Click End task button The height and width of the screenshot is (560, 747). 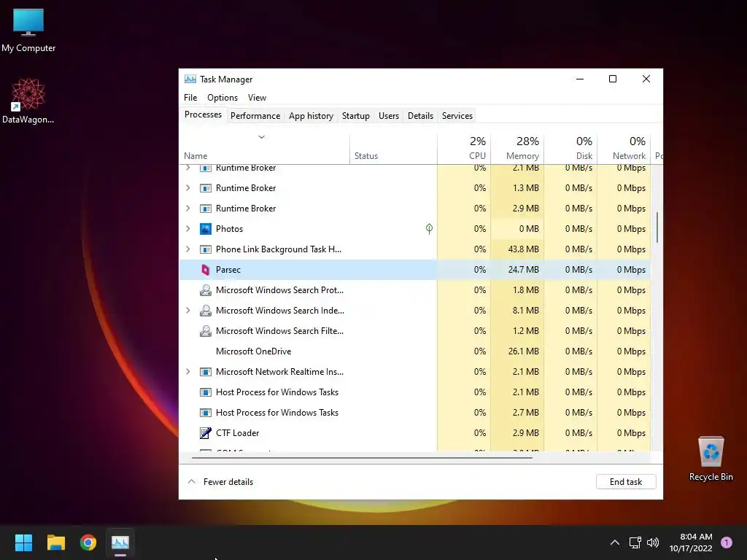(x=626, y=482)
